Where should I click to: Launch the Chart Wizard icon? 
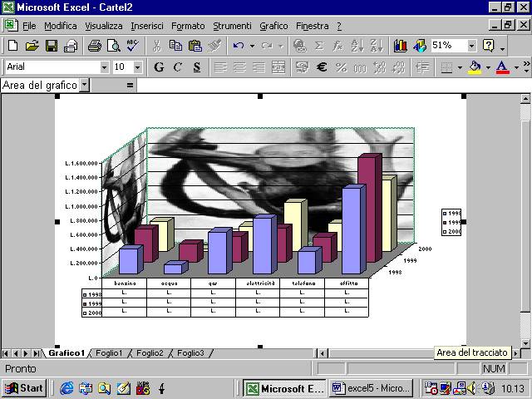[x=401, y=46]
